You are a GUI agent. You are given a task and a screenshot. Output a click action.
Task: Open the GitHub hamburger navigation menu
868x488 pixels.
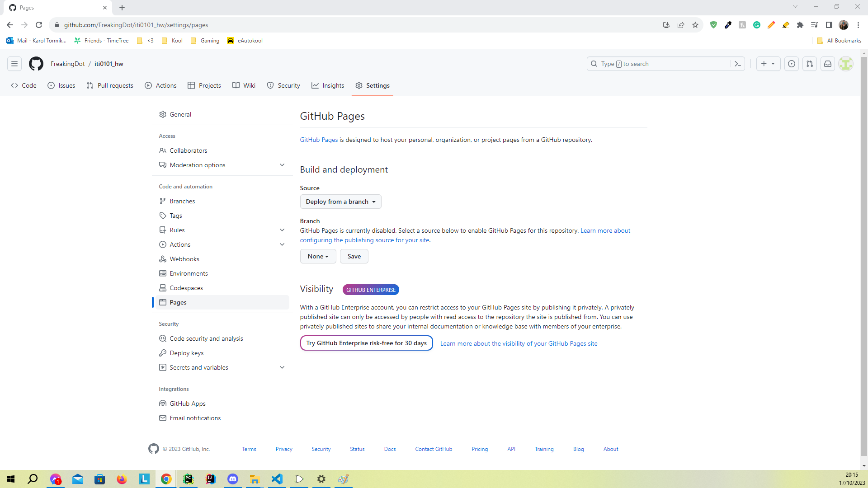tap(14, 64)
